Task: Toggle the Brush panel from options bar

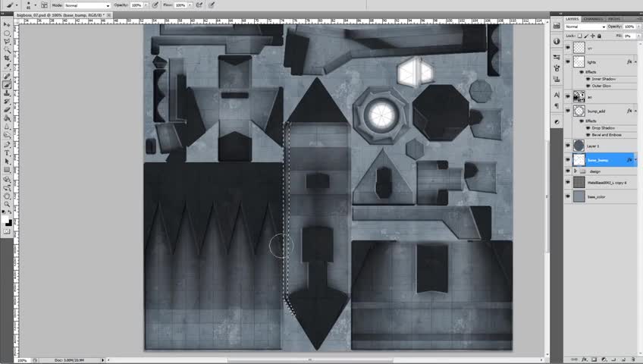Action: (44, 5)
